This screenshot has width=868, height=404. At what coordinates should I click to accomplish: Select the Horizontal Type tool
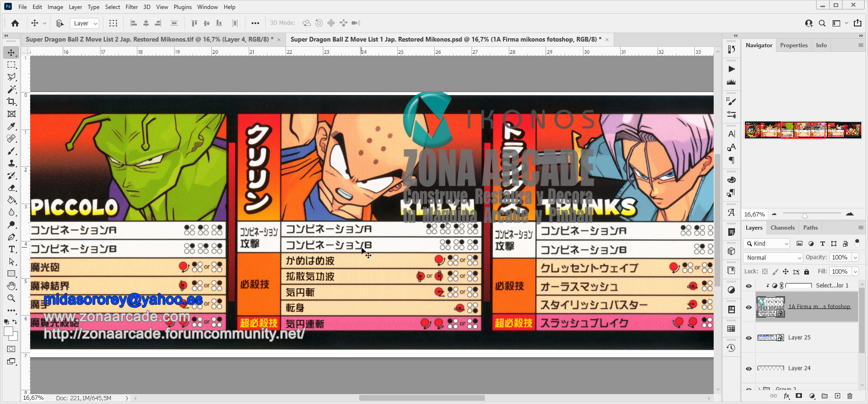click(x=11, y=249)
